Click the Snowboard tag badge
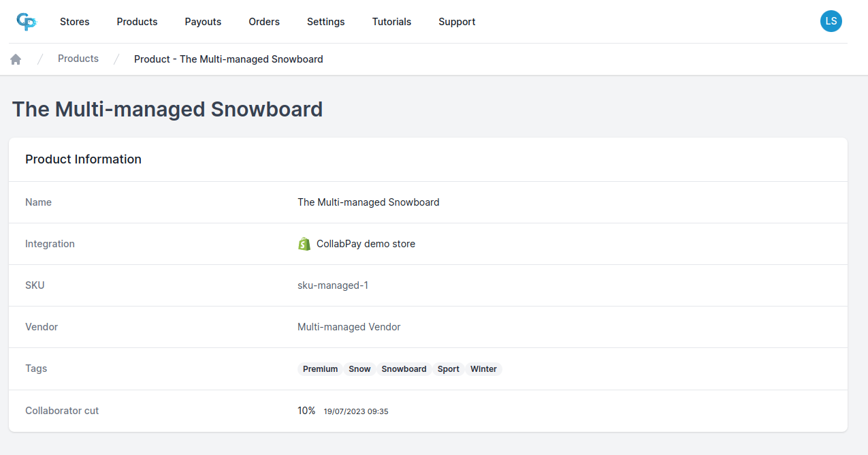 pyautogui.click(x=404, y=369)
